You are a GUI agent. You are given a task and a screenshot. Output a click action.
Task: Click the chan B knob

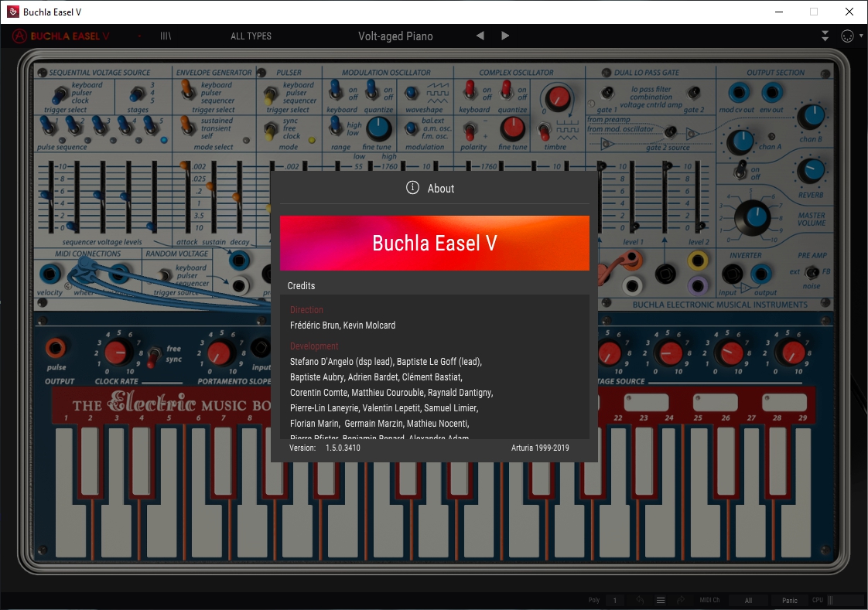pos(812,118)
